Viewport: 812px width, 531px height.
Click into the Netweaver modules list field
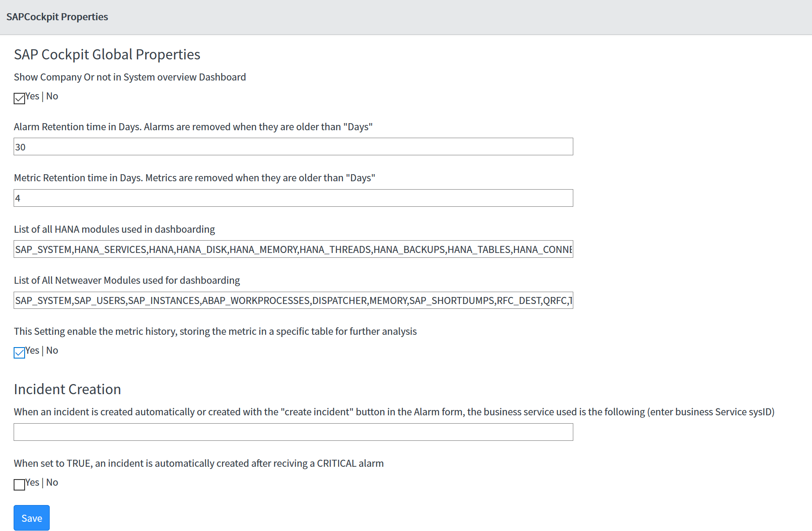click(293, 300)
